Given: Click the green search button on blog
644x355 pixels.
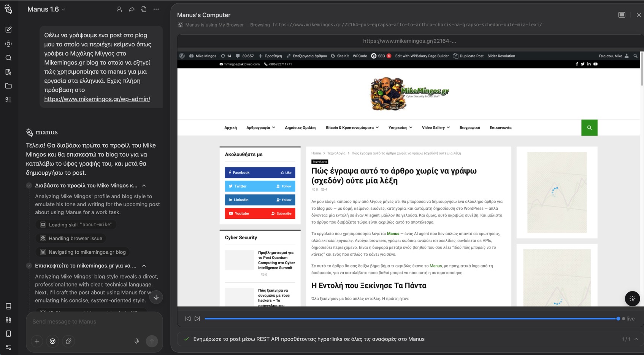Looking at the screenshot, I should [x=589, y=128].
